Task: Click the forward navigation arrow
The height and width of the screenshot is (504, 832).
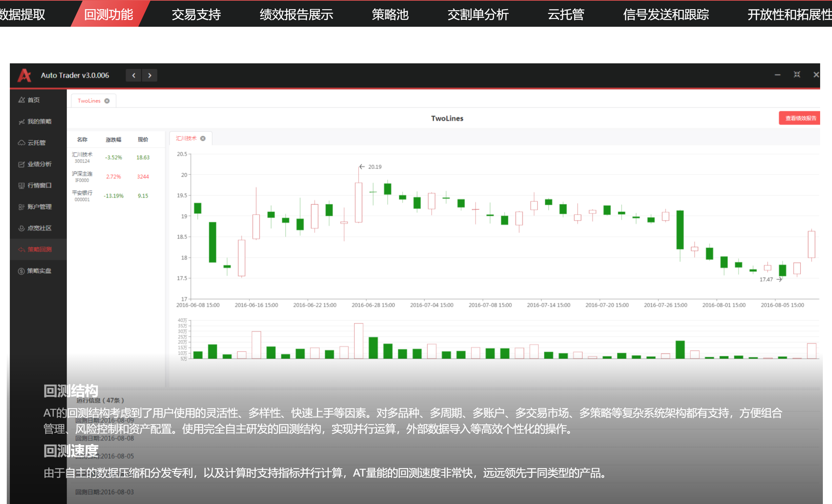Action: tap(150, 75)
